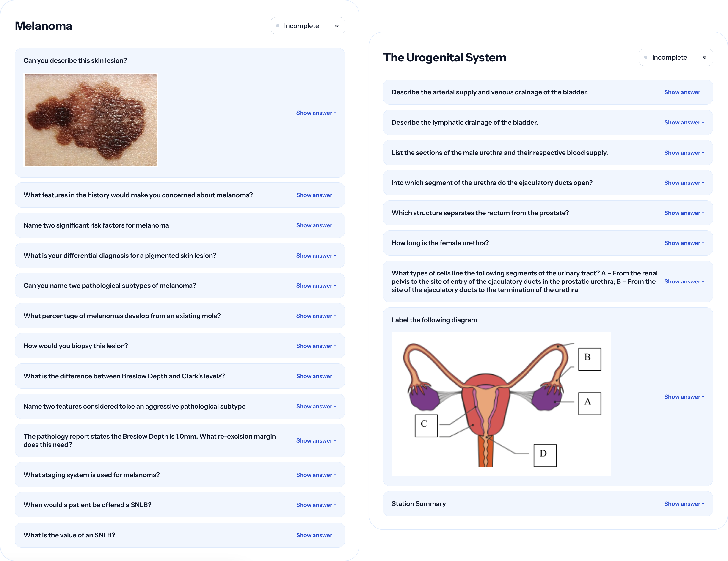Click the 'How long is the female urethra?' question
The height and width of the screenshot is (561, 728).
coord(440,243)
